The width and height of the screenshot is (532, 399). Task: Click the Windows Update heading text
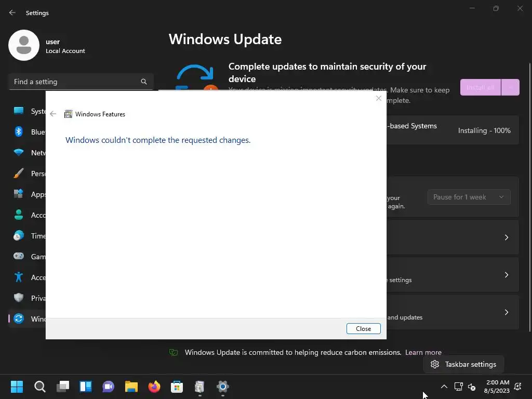(x=225, y=39)
